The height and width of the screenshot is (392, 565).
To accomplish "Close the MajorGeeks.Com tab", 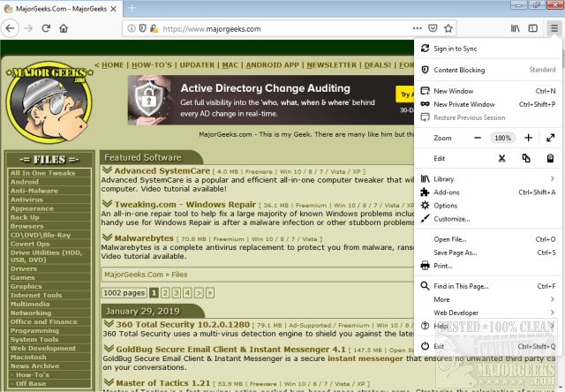I will point(113,9).
